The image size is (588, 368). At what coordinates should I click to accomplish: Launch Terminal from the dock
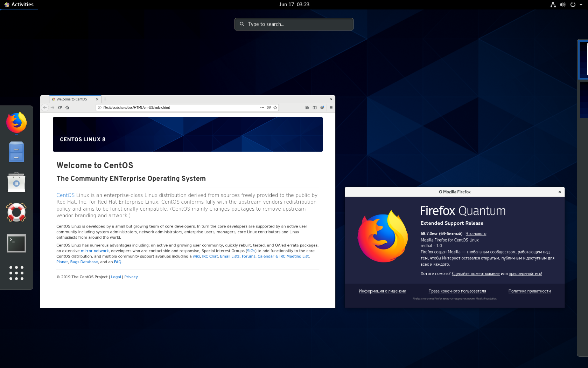click(16, 243)
